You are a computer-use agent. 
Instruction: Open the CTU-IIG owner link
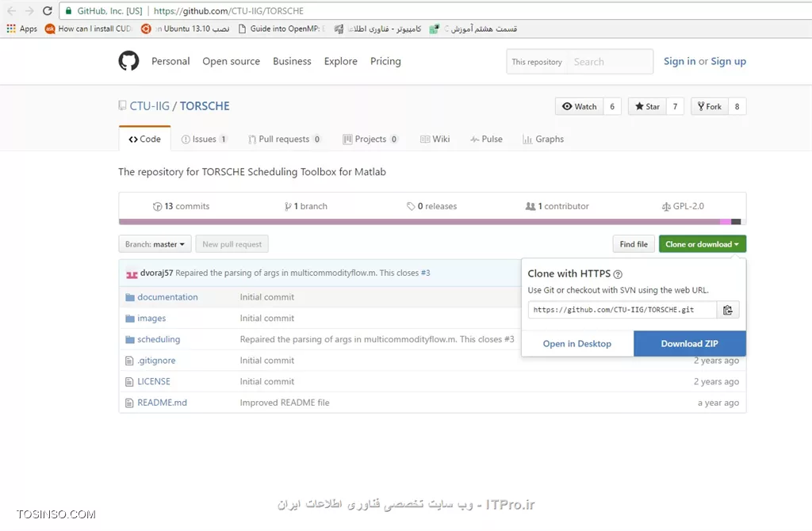pyautogui.click(x=149, y=106)
